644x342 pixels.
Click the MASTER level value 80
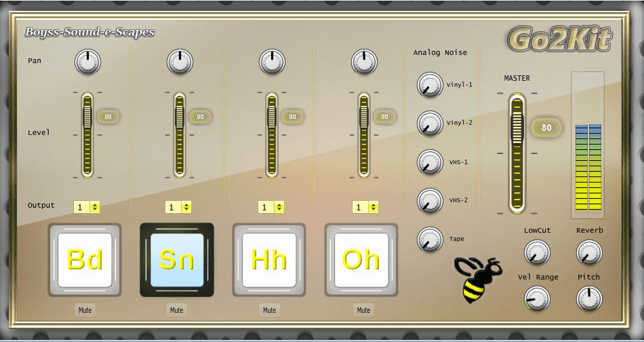click(546, 128)
